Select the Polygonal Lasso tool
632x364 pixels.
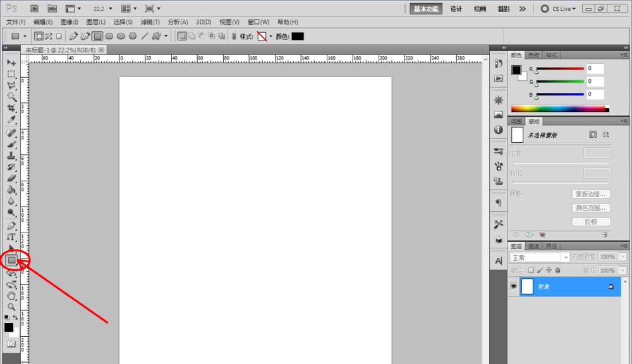(x=11, y=85)
